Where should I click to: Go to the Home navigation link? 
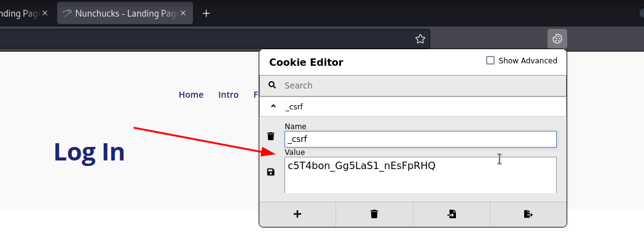point(191,95)
